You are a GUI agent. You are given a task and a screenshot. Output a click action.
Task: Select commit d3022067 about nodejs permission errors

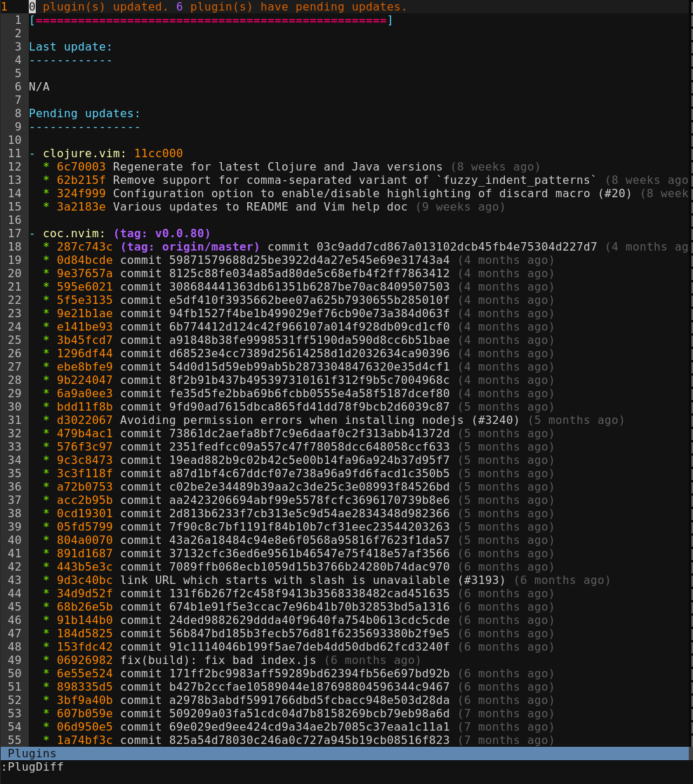coord(84,420)
